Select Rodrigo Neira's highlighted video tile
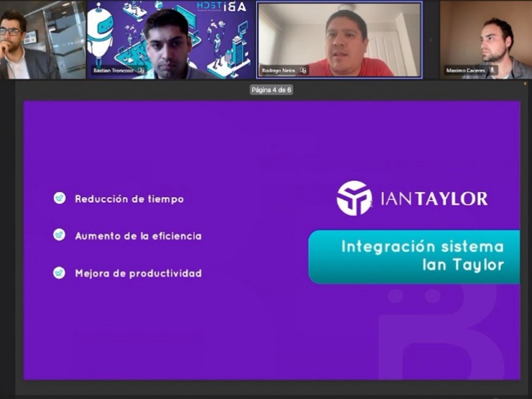Screen dimensions: 532x399 coord(339,40)
